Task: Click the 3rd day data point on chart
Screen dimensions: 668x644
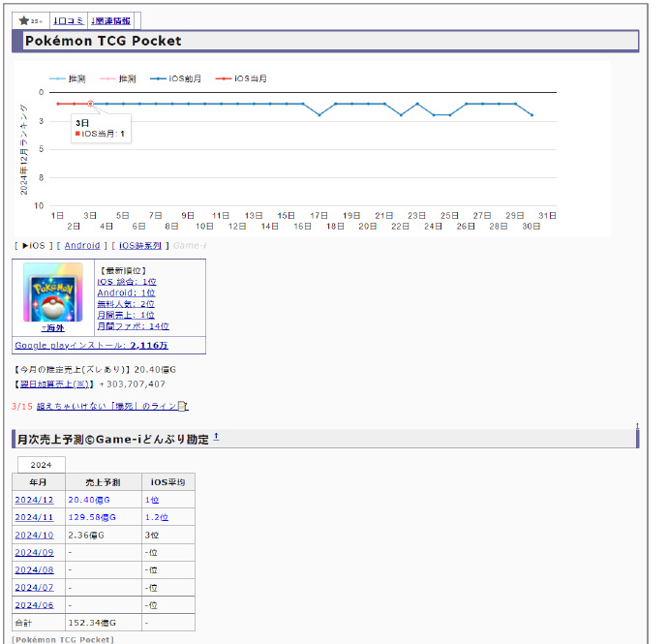Action: 90,104
